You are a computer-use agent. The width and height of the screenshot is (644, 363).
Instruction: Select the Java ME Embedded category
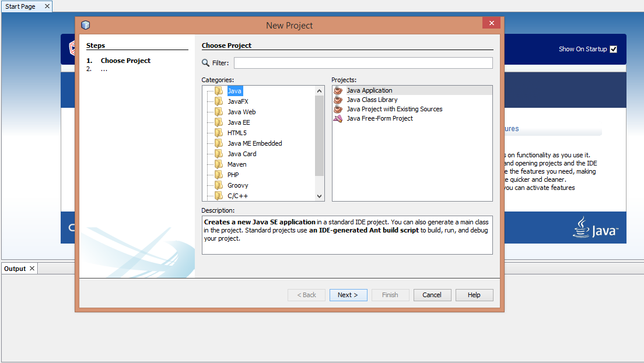tap(255, 143)
